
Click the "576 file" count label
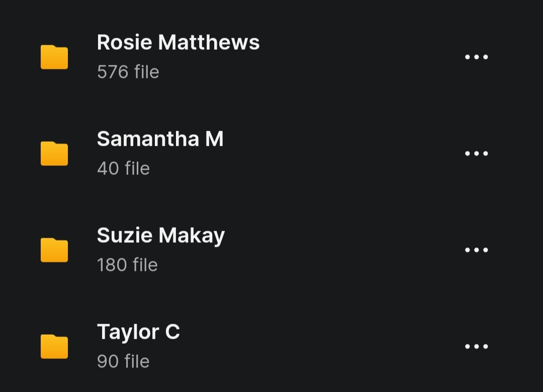128,72
